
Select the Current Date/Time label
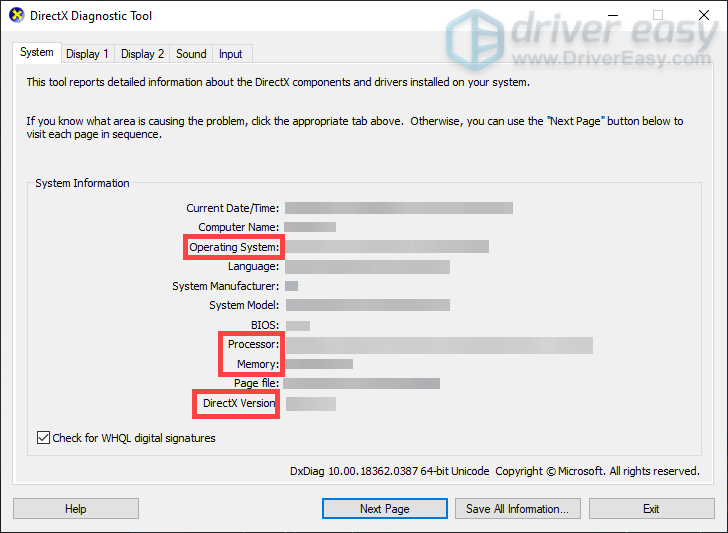pos(233,208)
